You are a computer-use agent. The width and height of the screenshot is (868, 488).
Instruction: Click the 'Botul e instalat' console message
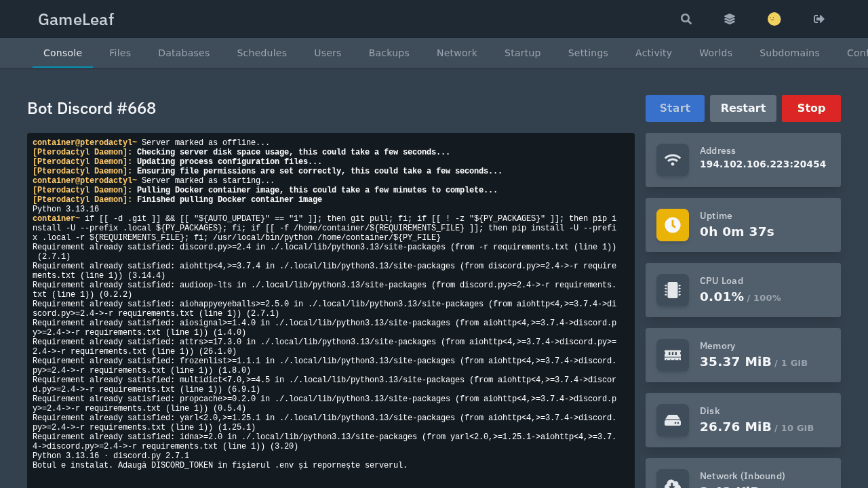pyautogui.click(x=220, y=466)
